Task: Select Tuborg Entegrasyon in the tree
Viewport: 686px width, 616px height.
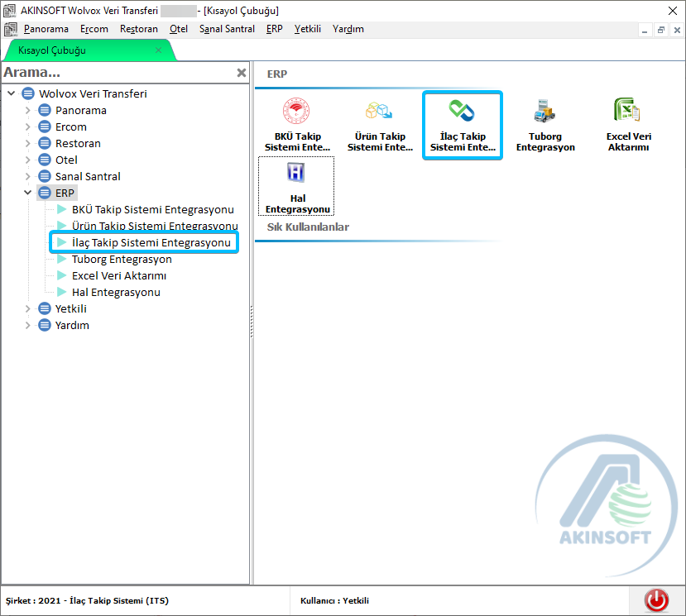Action: click(x=122, y=260)
